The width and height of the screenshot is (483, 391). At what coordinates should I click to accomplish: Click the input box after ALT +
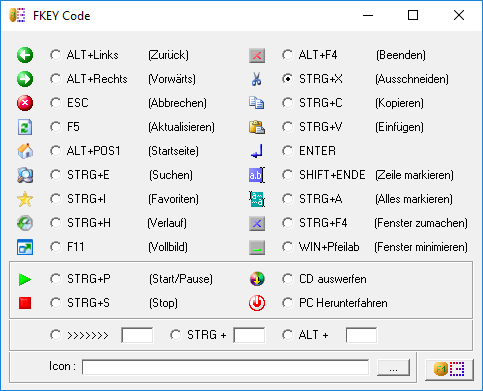pos(361,335)
